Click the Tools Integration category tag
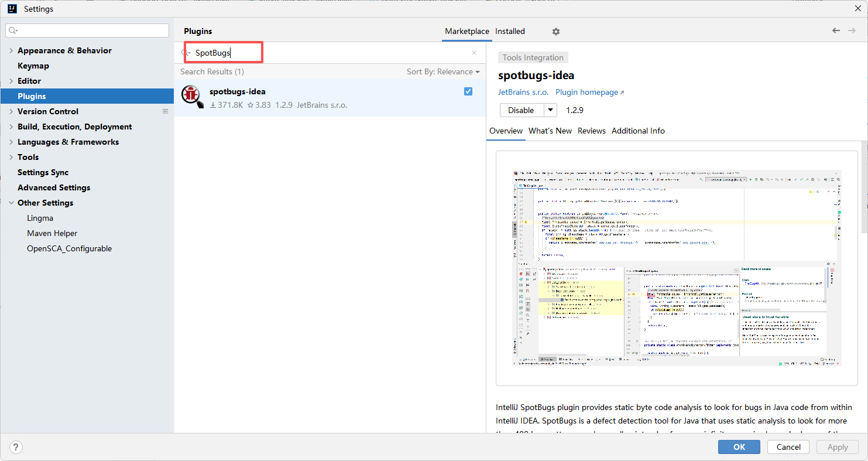Screen dimensions: 868x461 click(533, 57)
